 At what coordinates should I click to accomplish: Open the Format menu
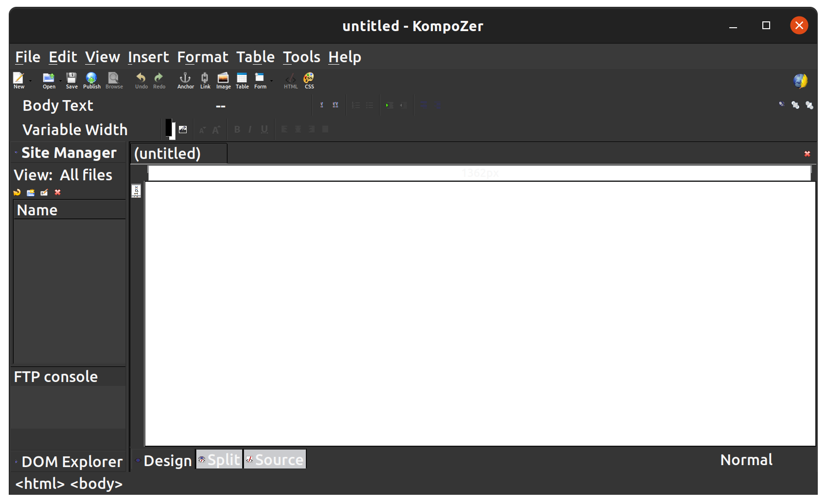coord(203,57)
